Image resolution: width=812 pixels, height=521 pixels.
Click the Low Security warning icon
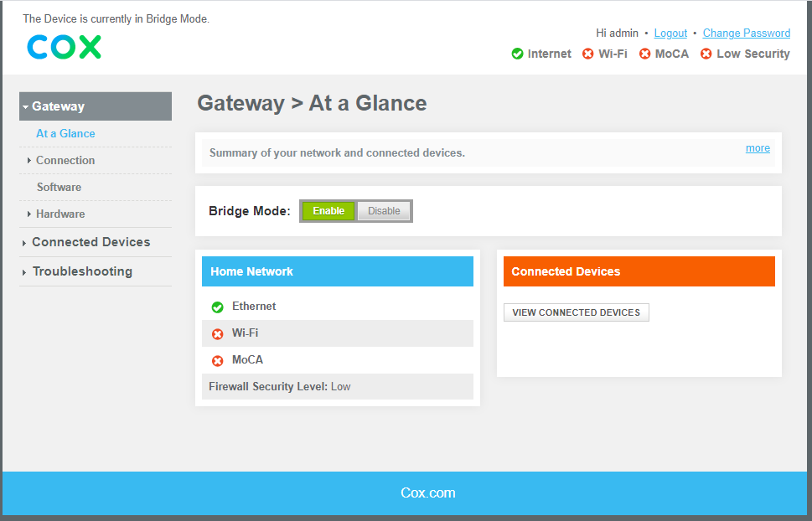[x=706, y=54]
